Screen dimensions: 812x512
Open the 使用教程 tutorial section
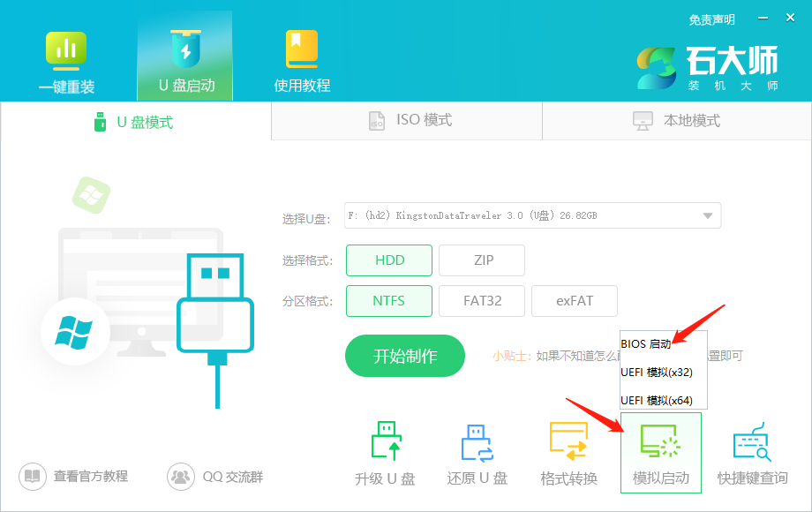pyautogui.click(x=302, y=56)
